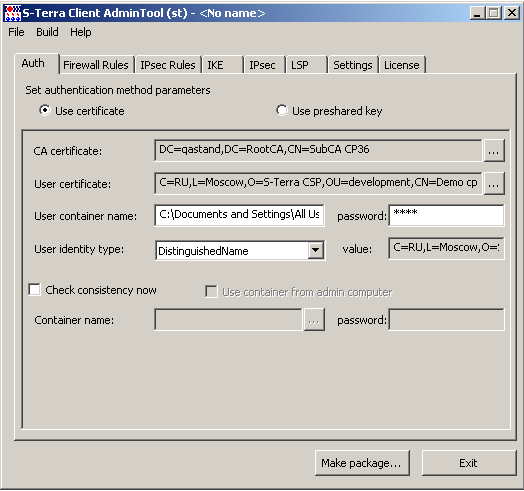Open the LSP tab
524x491 pixels.
pyautogui.click(x=306, y=65)
